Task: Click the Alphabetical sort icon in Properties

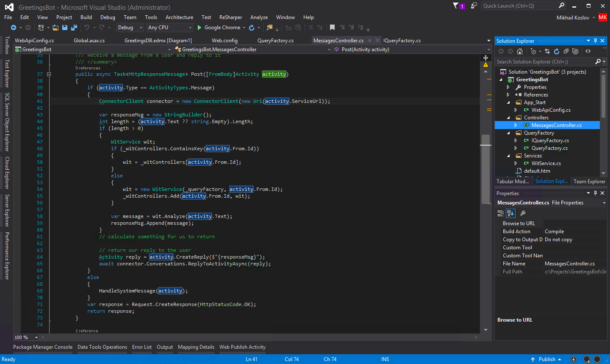Action: pyautogui.click(x=510, y=213)
